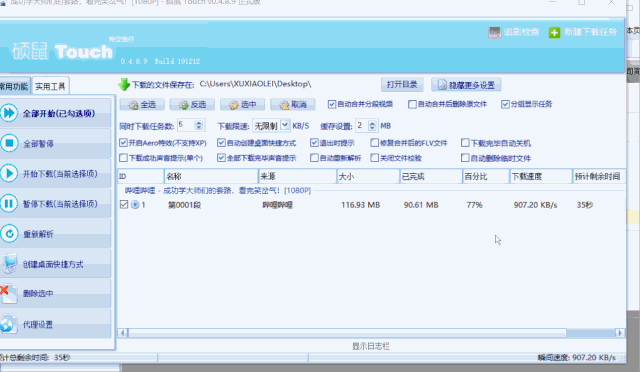Click the start all checked tasks icon

point(9,113)
